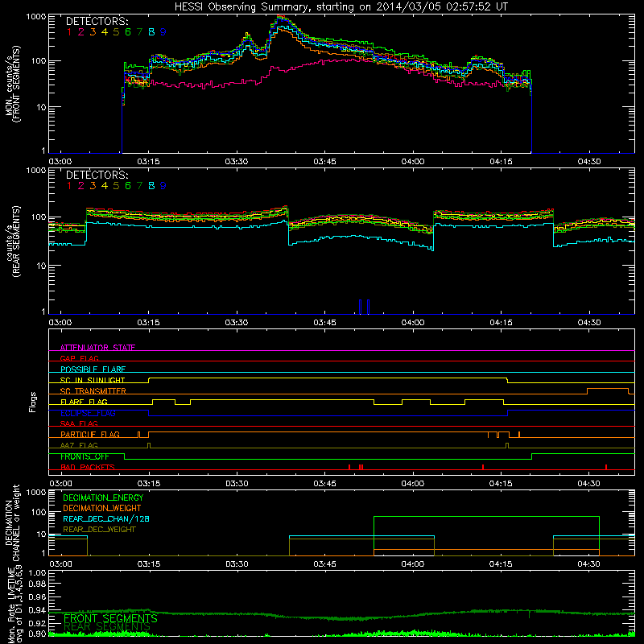Viewport: 644px width, 644px height.
Task: Click the SAA_FLAG label
Action: 79,423
